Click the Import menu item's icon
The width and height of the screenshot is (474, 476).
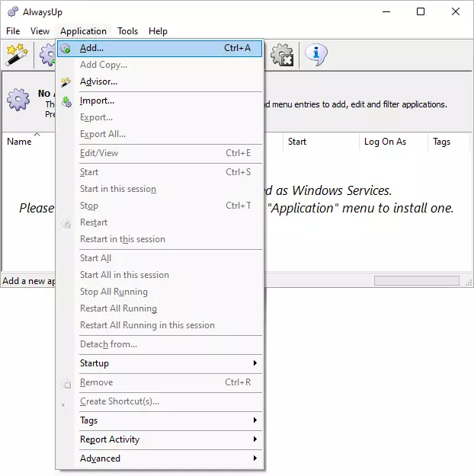coord(66,101)
